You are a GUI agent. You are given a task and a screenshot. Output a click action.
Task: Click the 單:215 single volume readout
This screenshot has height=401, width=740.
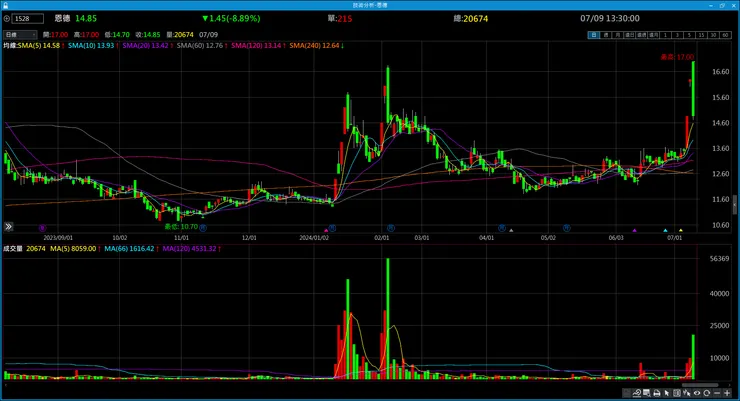tap(340, 18)
